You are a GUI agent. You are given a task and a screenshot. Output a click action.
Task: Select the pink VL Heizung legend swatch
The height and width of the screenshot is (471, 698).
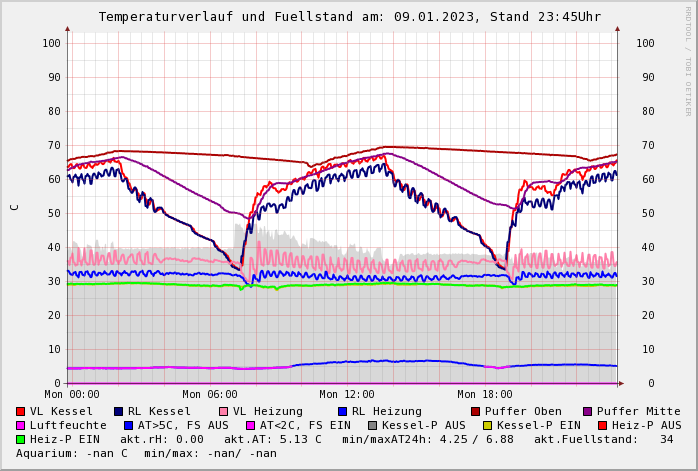coord(224,412)
